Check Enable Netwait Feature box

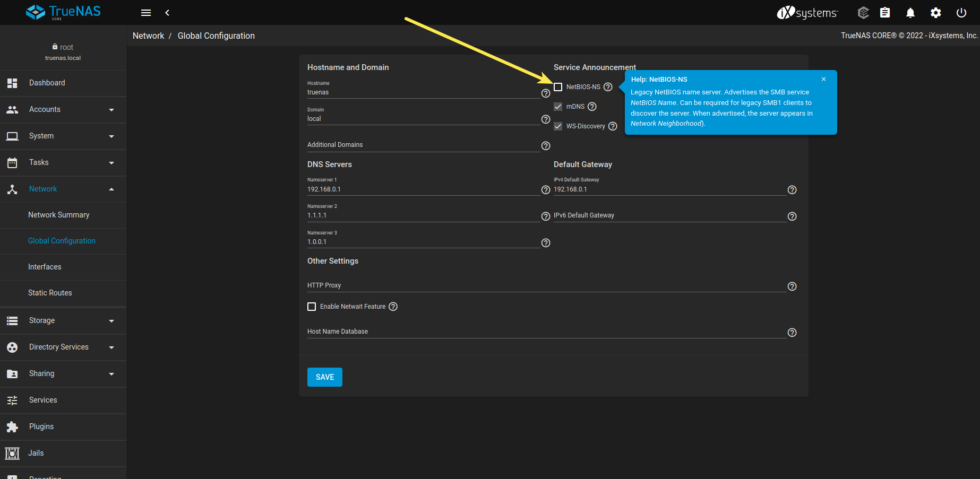click(x=312, y=307)
